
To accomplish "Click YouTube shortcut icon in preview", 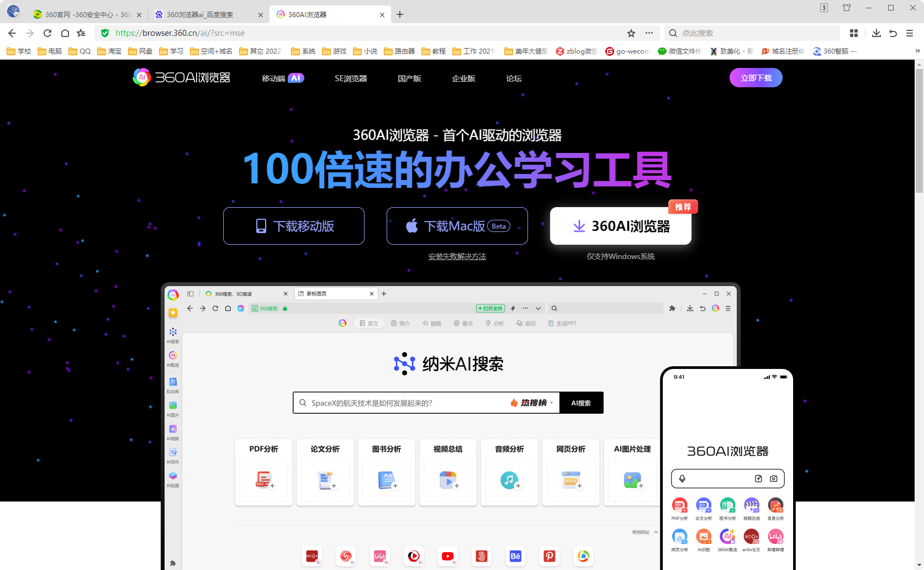I will click(448, 556).
